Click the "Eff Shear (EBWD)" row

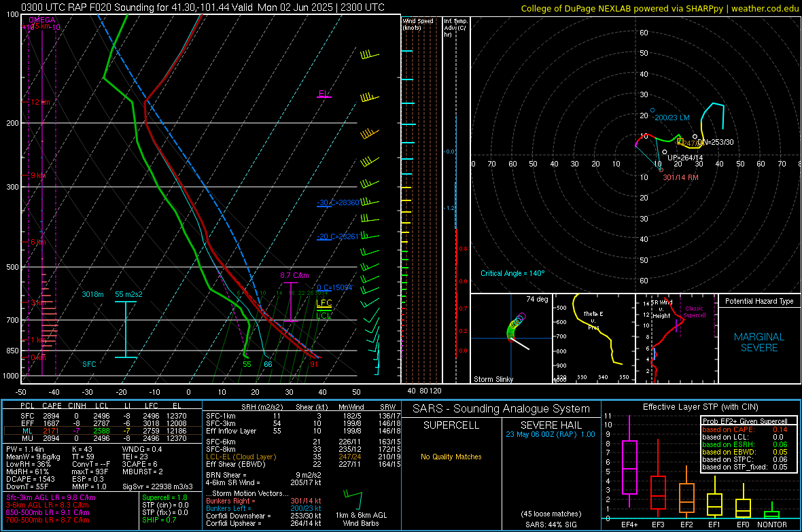(303, 465)
